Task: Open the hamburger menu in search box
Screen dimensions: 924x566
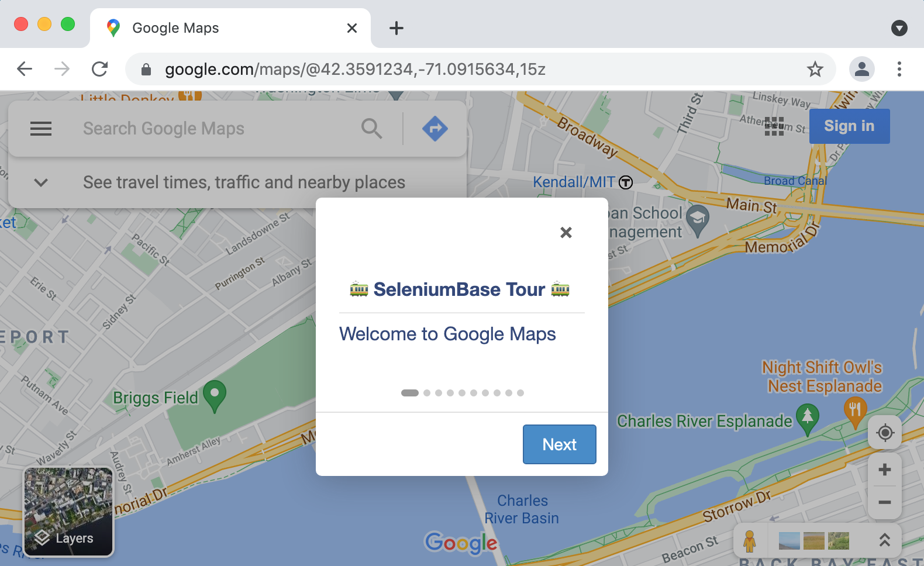Action: [41, 129]
